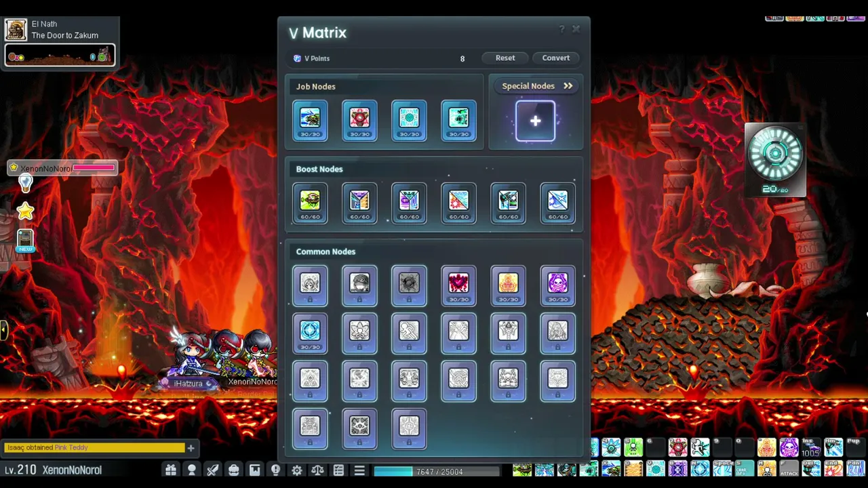The height and width of the screenshot is (488, 868).
Task: Select the purple skull Common Node
Action: 557,286
